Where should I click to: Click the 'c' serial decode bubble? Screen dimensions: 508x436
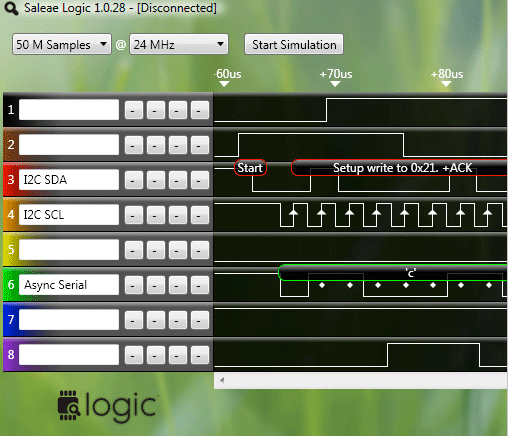[x=393, y=273]
